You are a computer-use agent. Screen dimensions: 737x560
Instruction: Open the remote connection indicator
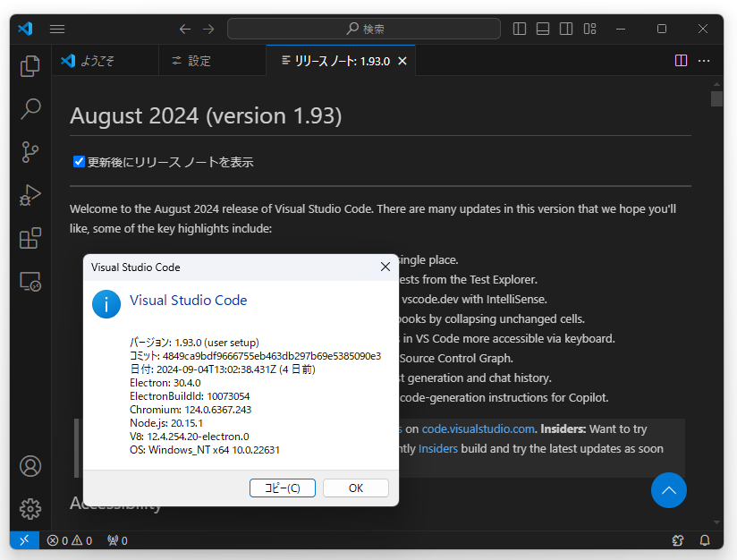point(24,539)
